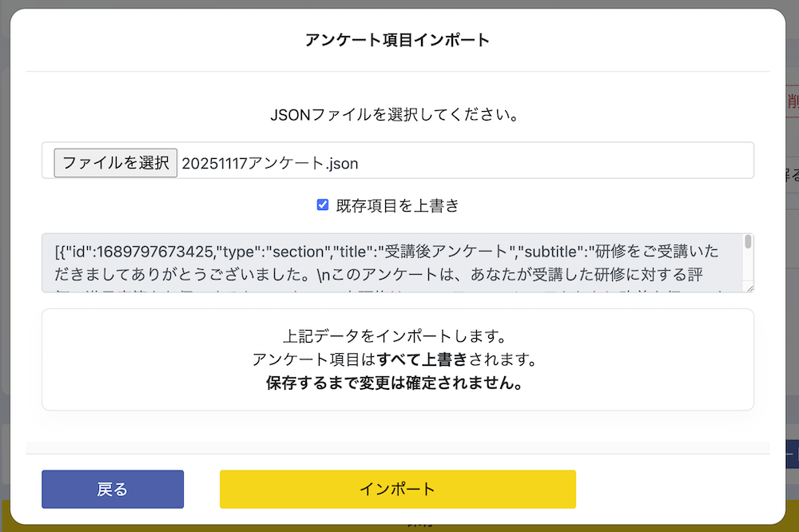This screenshot has width=799, height=532.
Task: Click the selected filename 20251117アンケート.json
Action: (x=270, y=163)
